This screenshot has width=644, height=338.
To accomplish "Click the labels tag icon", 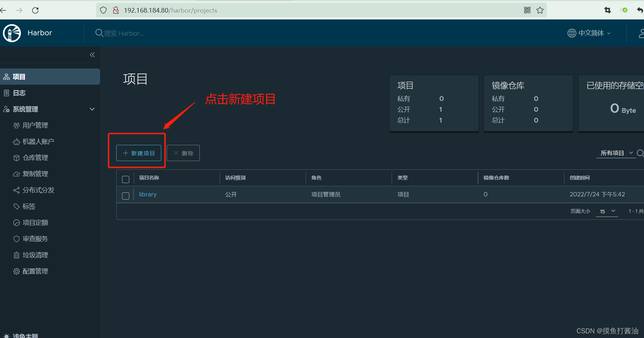I will (x=17, y=206).
